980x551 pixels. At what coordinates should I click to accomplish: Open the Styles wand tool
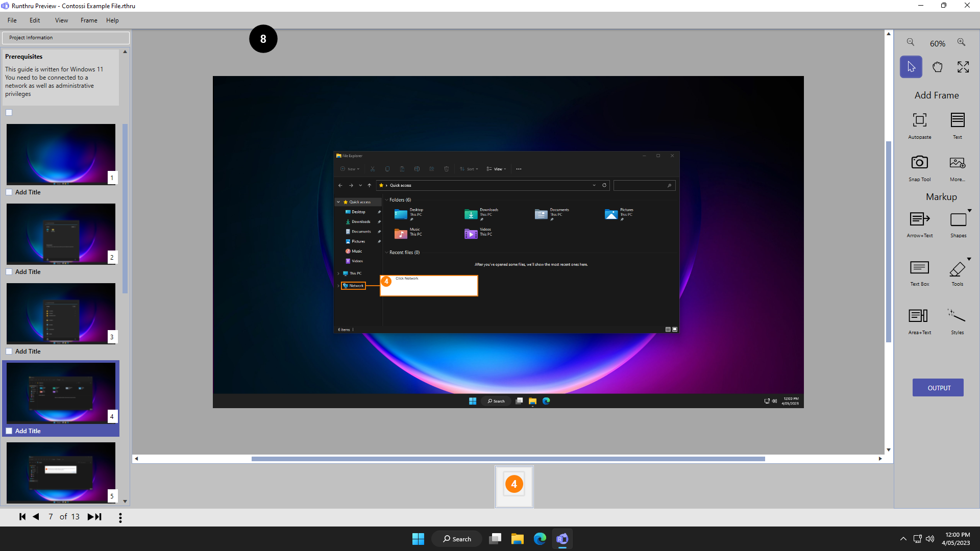point(957,316)
